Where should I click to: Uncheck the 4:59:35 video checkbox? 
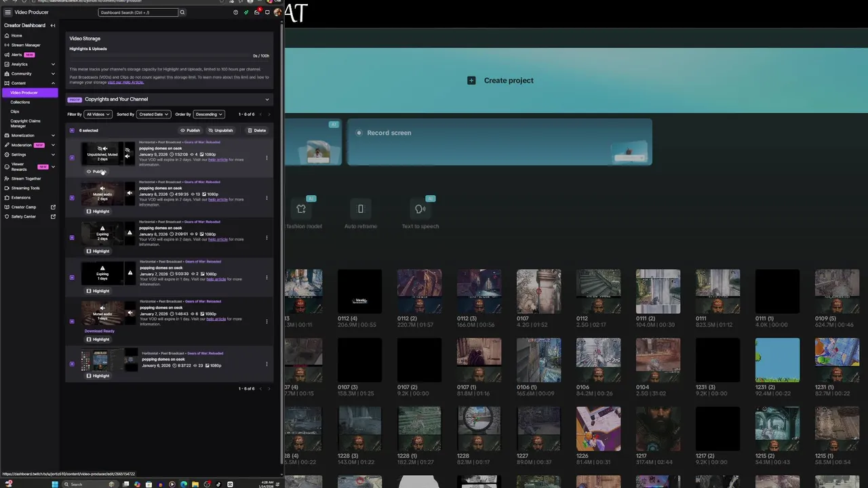(x=73, y=198)
